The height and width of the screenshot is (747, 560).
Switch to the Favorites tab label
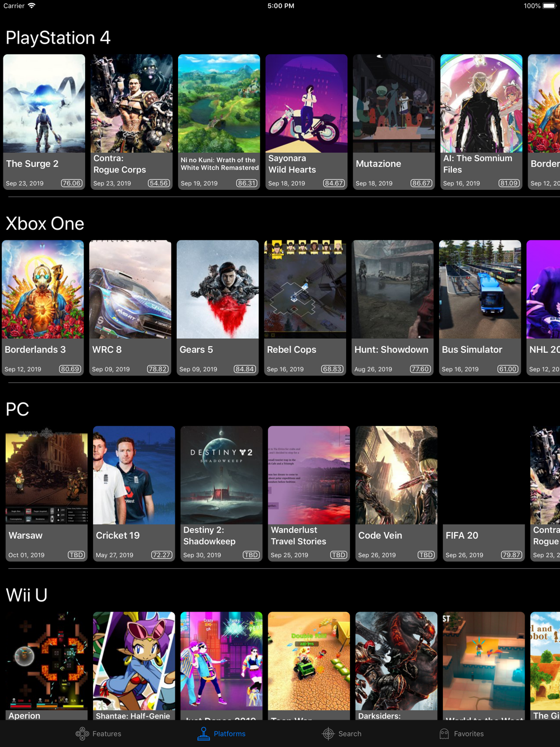[469, 734]
